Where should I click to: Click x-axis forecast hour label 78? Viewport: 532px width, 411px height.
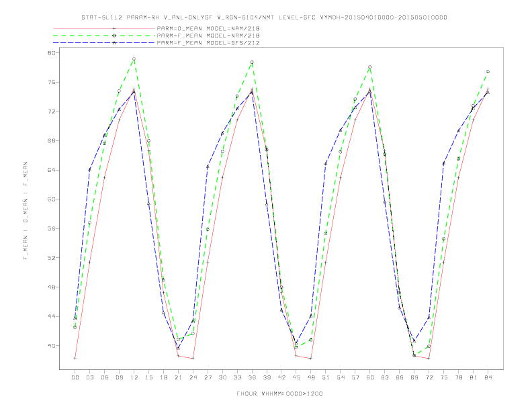[x=459, y=377]
